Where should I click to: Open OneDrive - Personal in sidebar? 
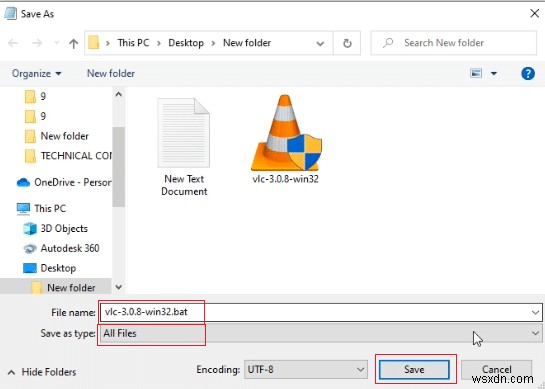[x=64, y=182]
